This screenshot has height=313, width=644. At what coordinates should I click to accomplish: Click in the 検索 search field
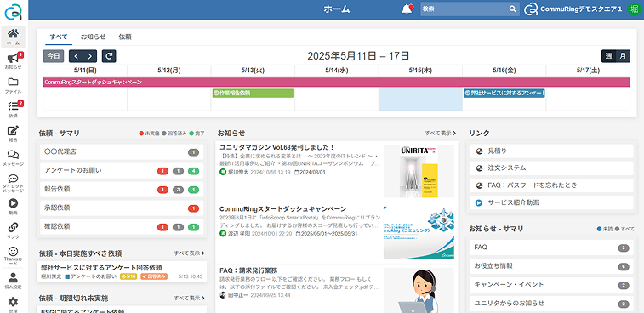tap(464, 9)
